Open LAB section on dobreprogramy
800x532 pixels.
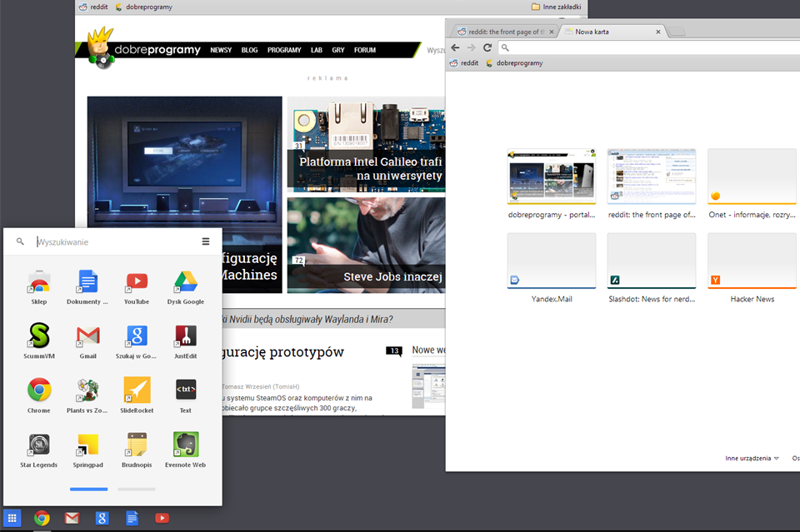pos(317,50)
